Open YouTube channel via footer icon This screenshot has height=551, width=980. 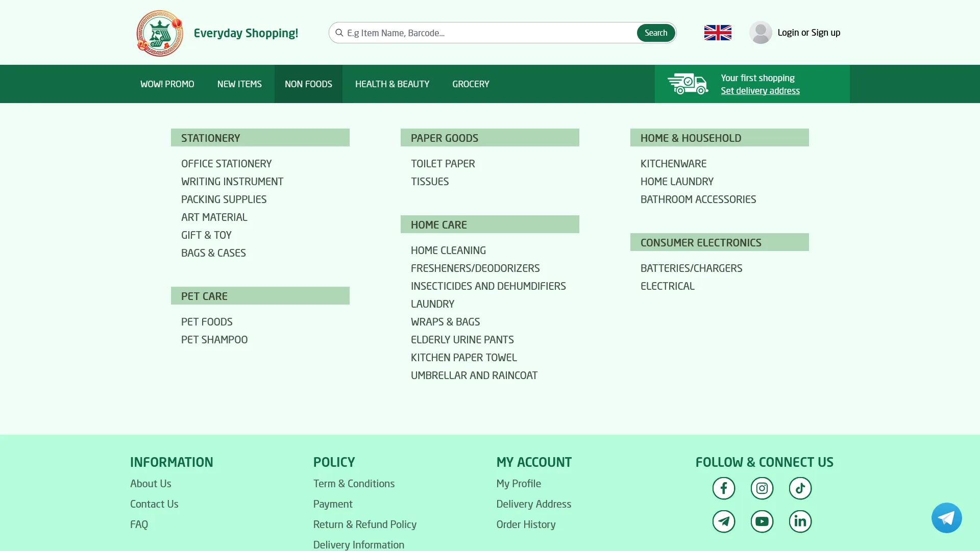[x=762, y=521]
